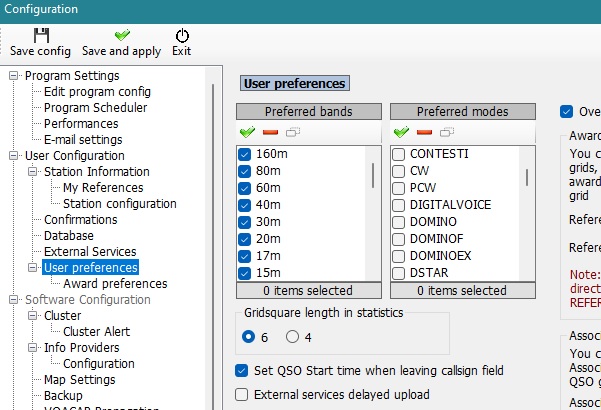Click the Save config floppy disk icon
601x410 pixels.
[41, 35]
